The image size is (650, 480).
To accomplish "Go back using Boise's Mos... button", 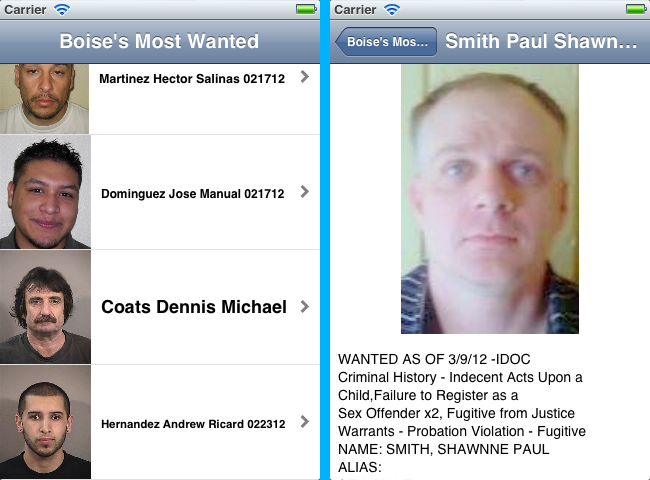I will (x=386, y=41).
